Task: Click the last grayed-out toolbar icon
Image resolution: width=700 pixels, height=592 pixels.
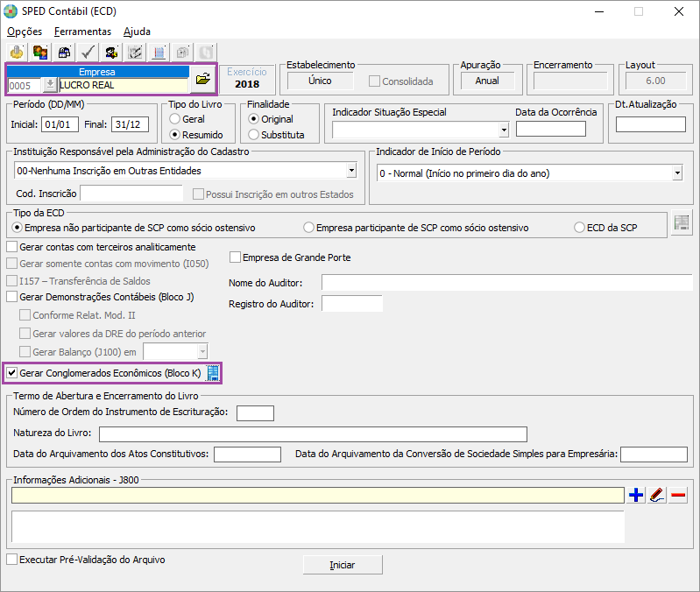Action: 206,53
